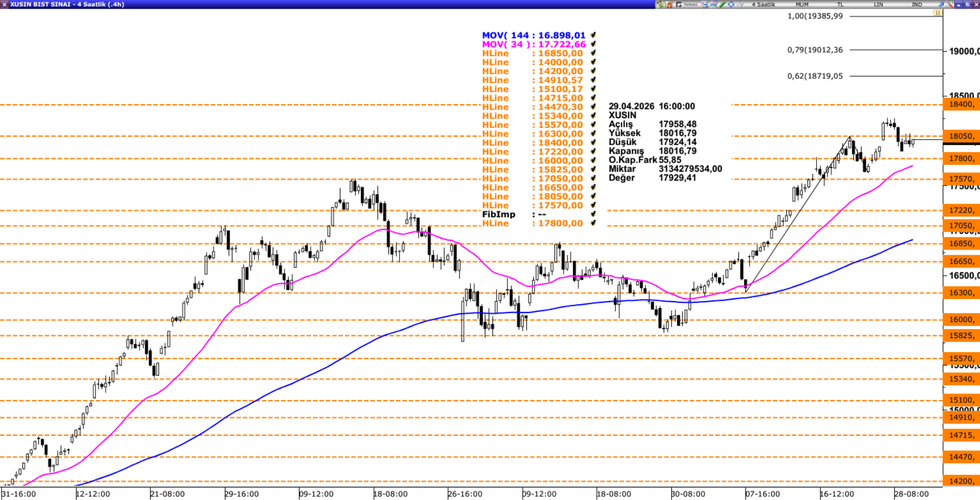Viewport: 980px width, 500px height.
Task: Open the TL currency selector
Action: pos(840,5)
